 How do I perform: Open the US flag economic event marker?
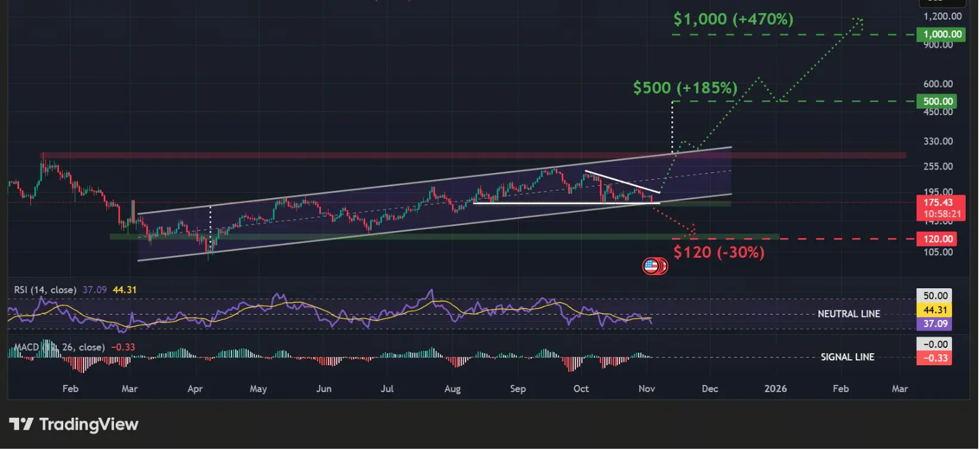coord(652,266)
